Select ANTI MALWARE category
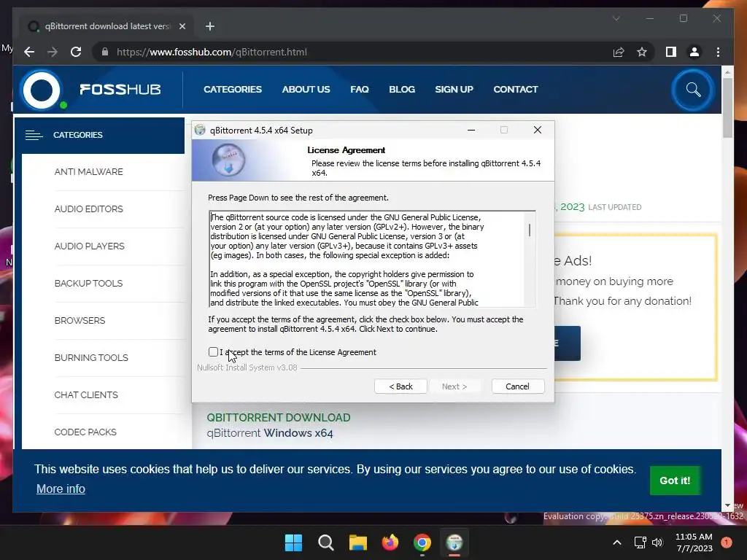The image size is (747, 560). coord(88,172)
